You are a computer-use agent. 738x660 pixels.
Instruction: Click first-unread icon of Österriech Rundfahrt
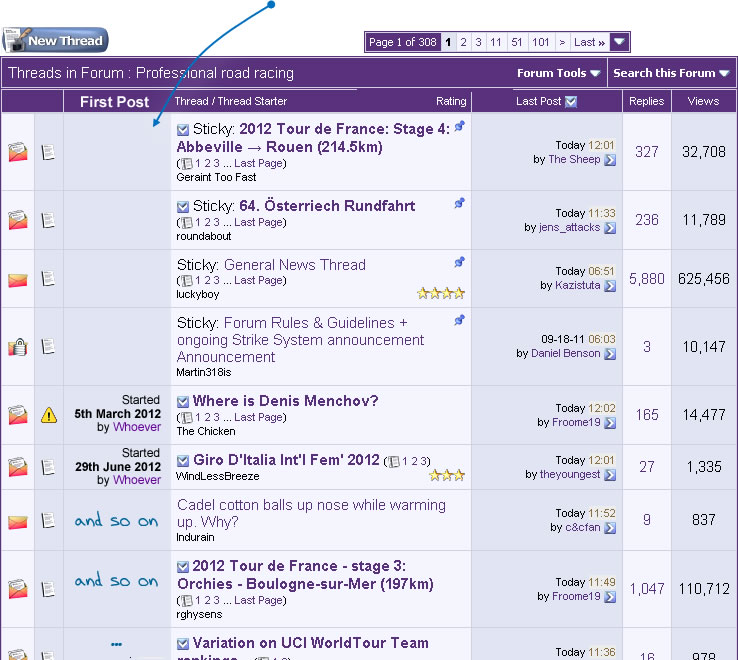point(183,207)
